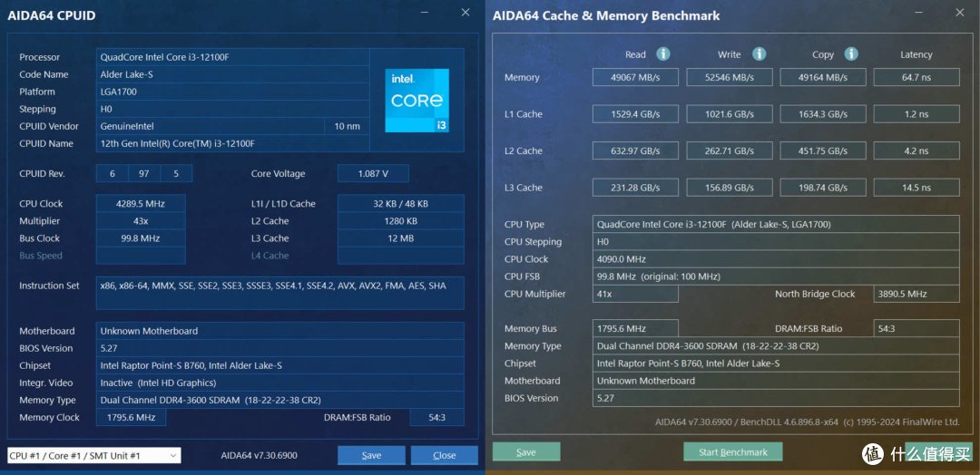The image size is (980, 475).
Task: Select L1 Cache write 1021.6 GB/s
Action: [730, 114]
